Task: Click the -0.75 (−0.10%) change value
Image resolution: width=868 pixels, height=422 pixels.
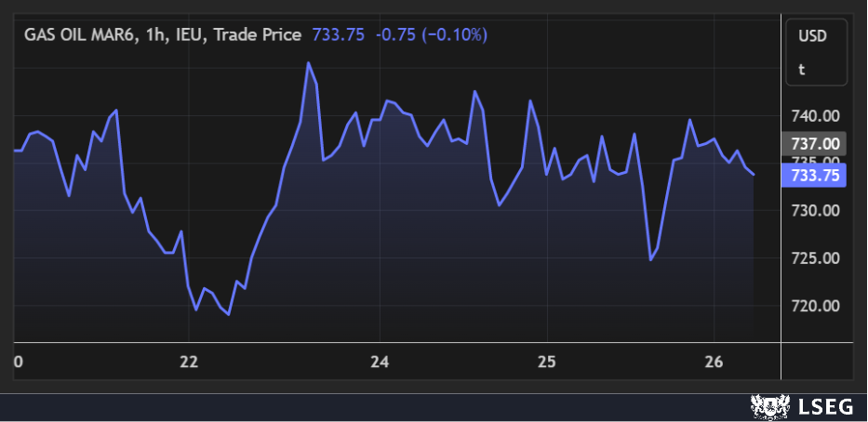Action: click(431, 34)
